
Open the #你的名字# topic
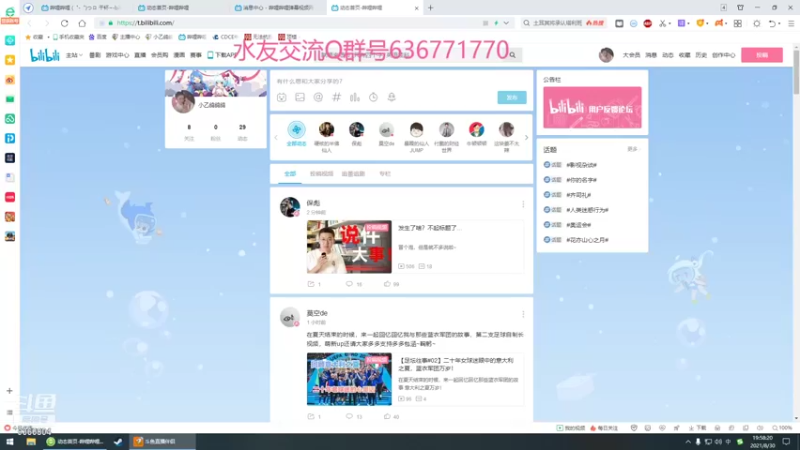(581, 180)
